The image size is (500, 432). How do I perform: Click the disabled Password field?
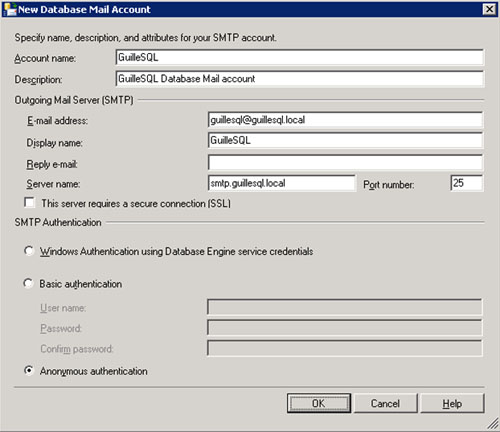click(x=344, y=328)
